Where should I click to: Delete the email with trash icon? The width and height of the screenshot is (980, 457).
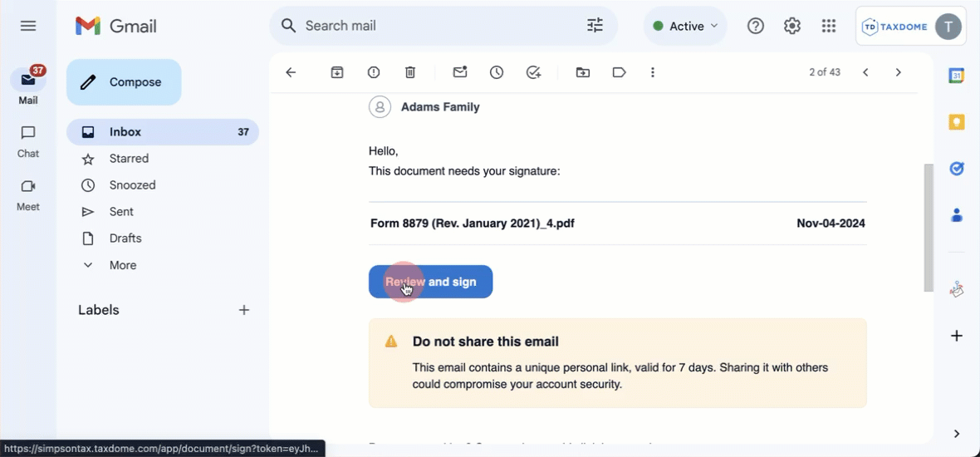click(x=410, y=72)
